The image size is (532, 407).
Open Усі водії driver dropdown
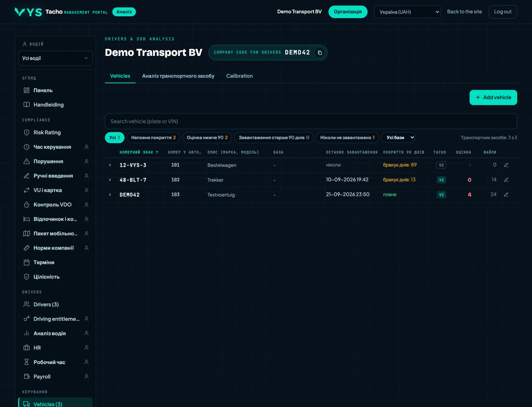(x=55, y=58)
